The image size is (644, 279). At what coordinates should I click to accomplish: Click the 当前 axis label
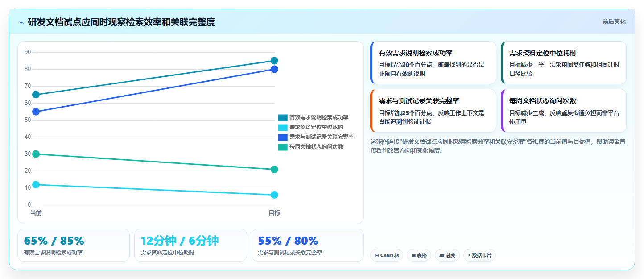[x=36, y=213]
